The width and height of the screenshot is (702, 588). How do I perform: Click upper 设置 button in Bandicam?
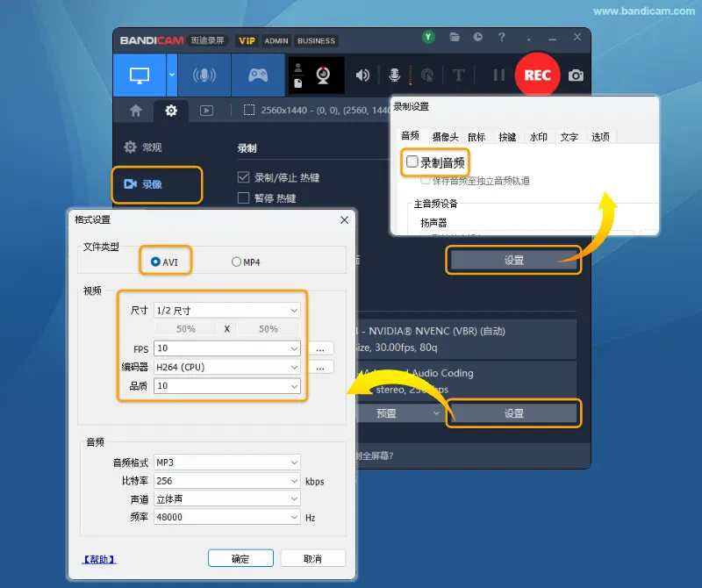(x=513, y=260)
